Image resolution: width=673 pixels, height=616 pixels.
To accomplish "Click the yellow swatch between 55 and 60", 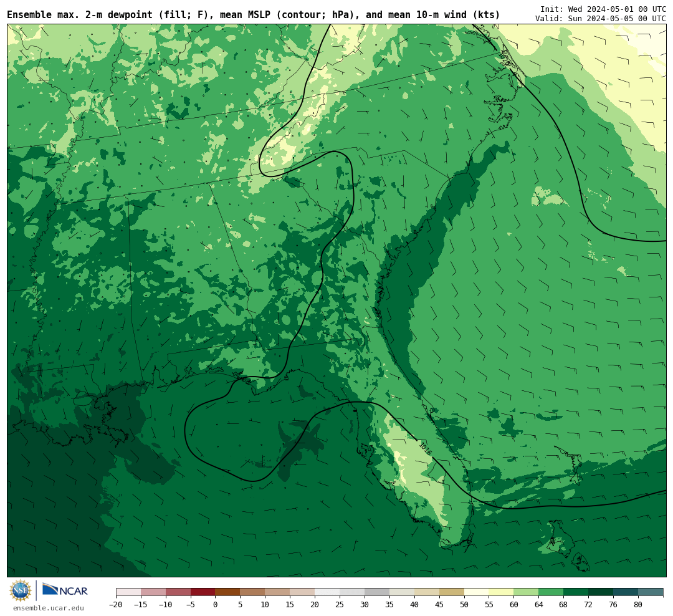I will [502, 592].
